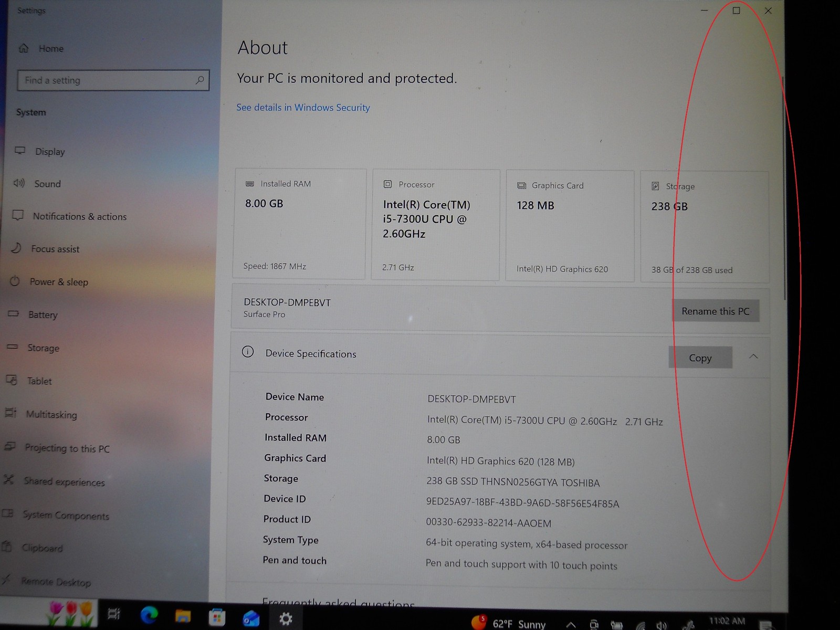The height and width of the screenshot is (630, 840).
Task: Click the Rename this PC button
Action: pos(716,311)
